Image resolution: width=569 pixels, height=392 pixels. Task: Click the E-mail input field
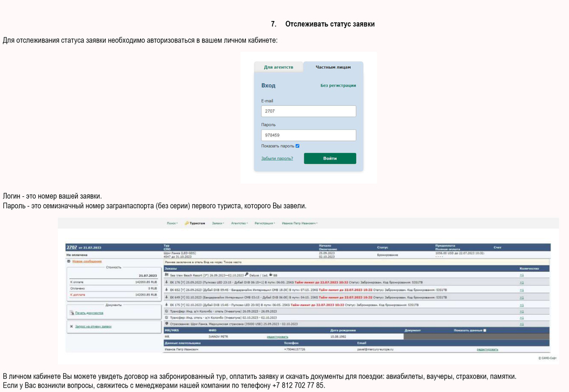308,111
